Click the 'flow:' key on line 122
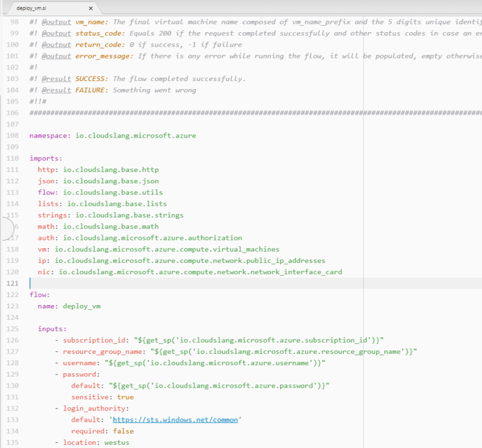The height and width of the screenshot is (448, 482). point(40,295)
